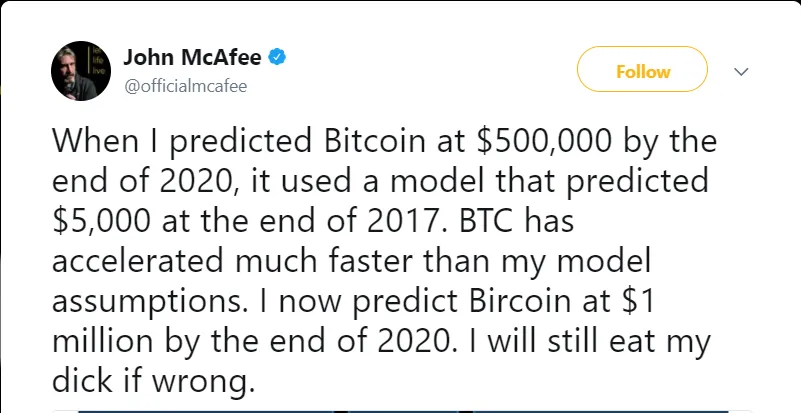The image size is (801, 413).
Task: Expand the tweet options chevron
Action: [741, 72]
